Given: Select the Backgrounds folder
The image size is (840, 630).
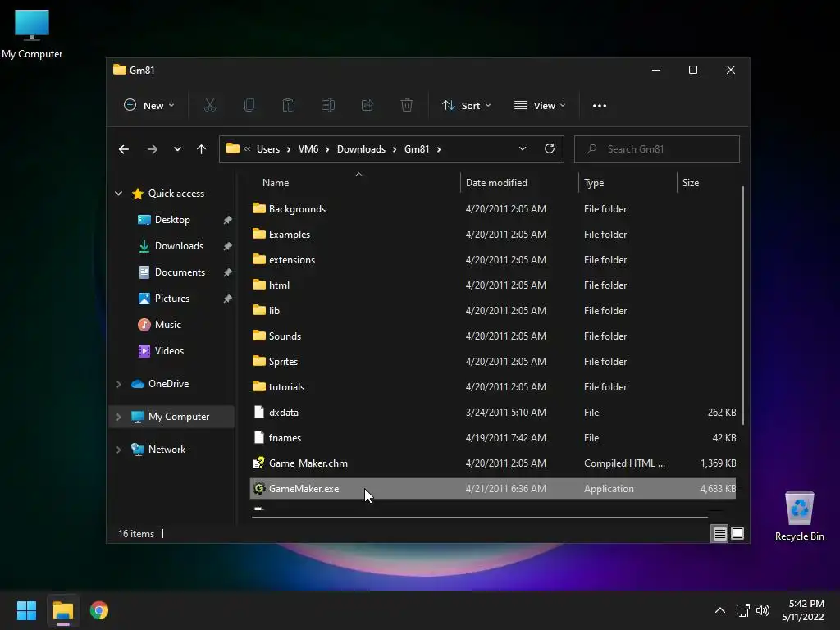Looking at the screenshot, I should coord(493,209).
